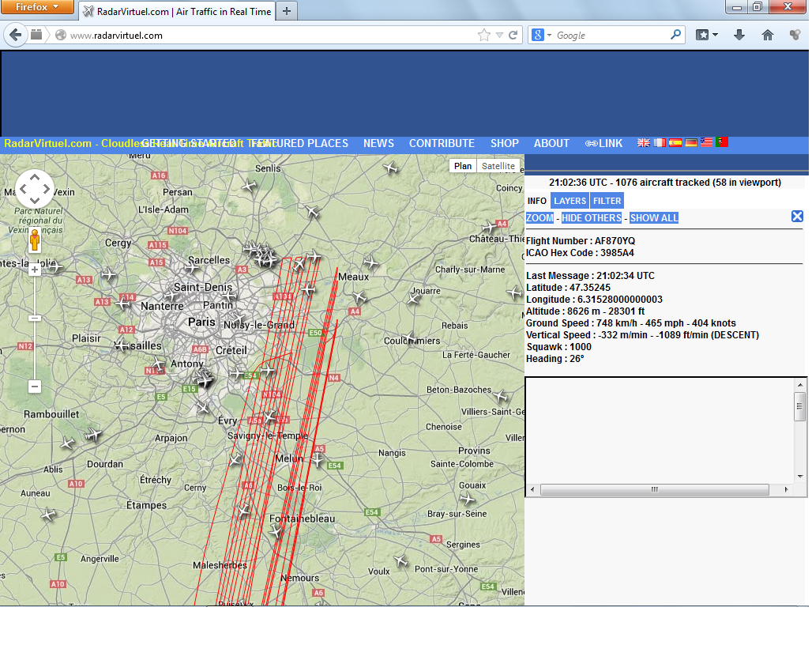This screenshot has width=812, height=645.
Task: Switch language with the German flag
Action: coord(691,143)
